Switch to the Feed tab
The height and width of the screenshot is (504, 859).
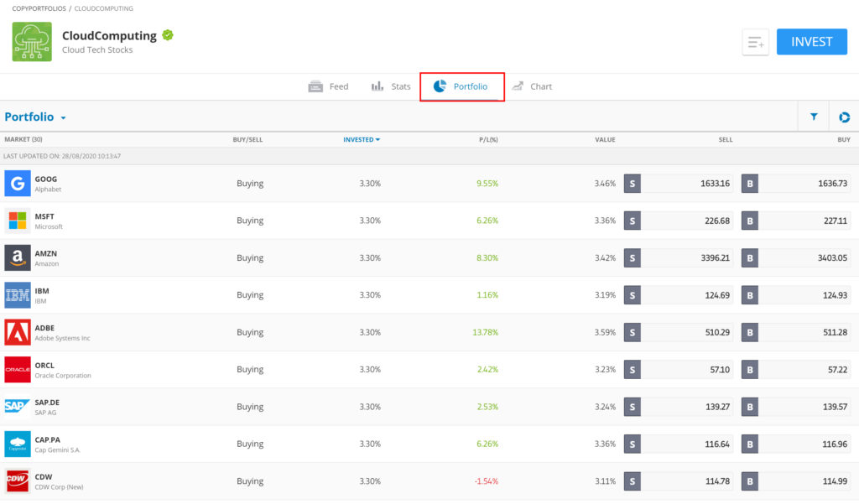click(x=328, y=86)
